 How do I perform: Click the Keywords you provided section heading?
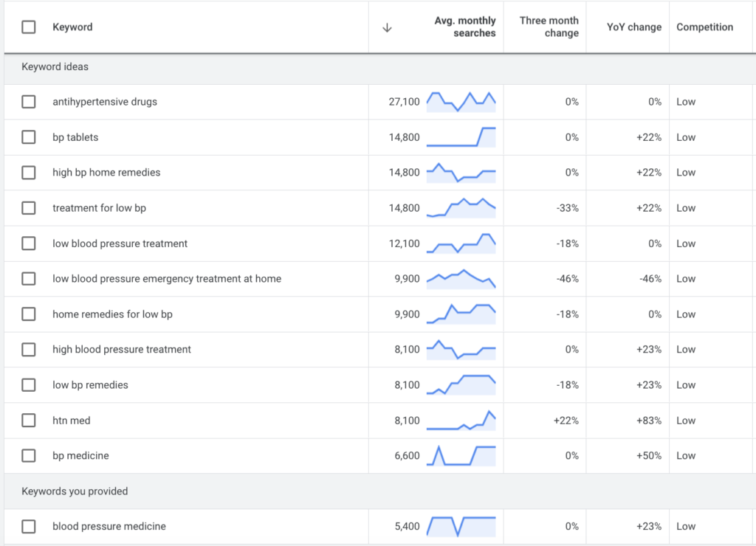pos(75,491)
